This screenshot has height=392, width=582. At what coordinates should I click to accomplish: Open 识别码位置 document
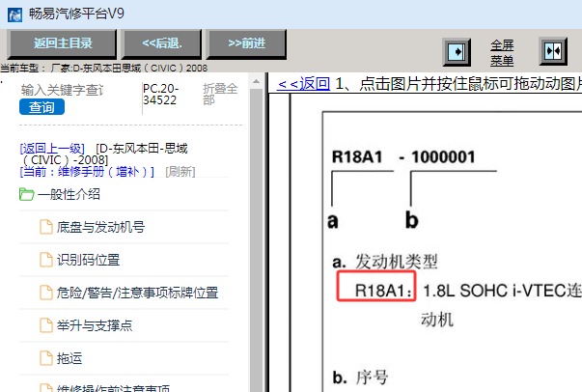(x=89, y=260)
